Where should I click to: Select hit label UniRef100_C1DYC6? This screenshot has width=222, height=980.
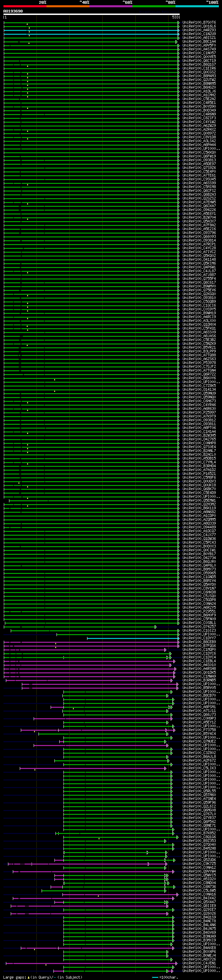199,653
